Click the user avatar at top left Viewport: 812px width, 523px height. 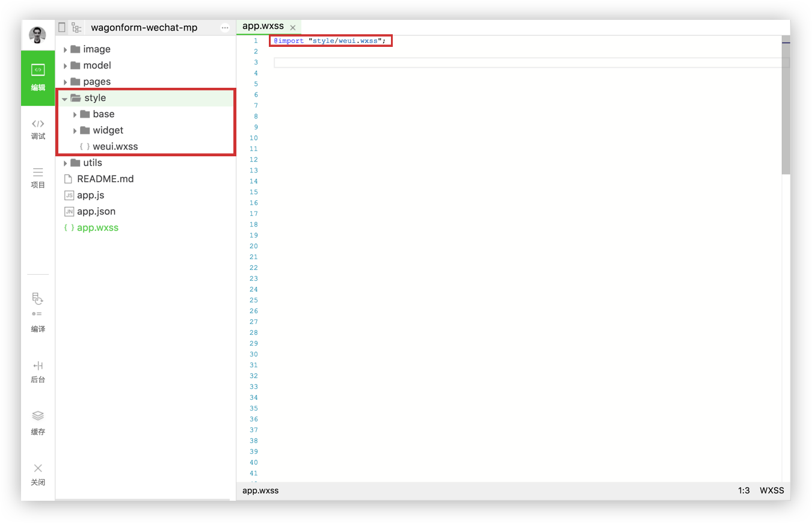pos(37,35)
